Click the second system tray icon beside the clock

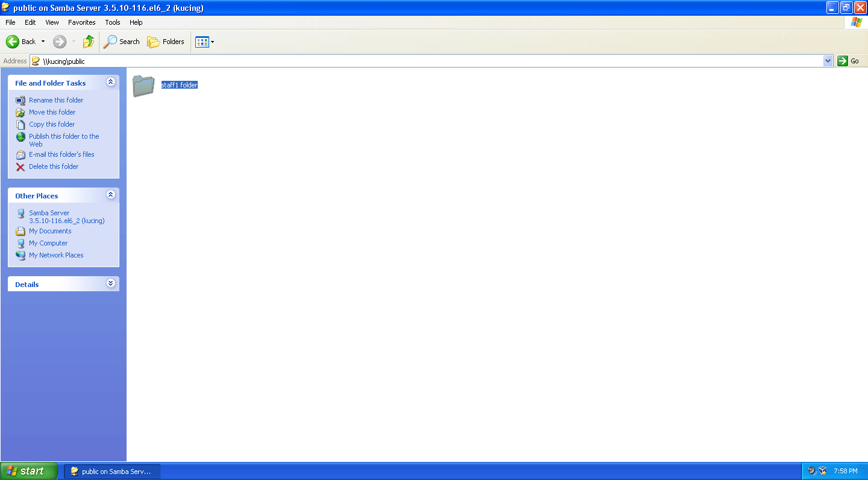(x=823, y=471)
